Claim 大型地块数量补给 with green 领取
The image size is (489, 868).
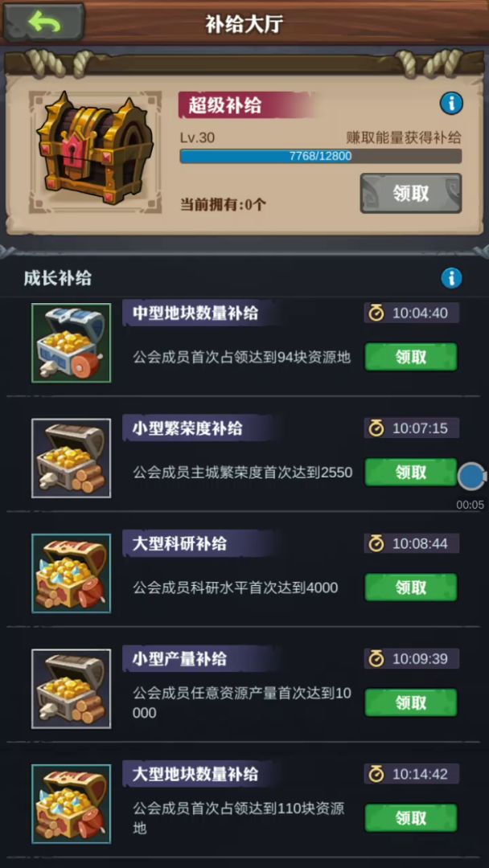(x=411, y=817)
